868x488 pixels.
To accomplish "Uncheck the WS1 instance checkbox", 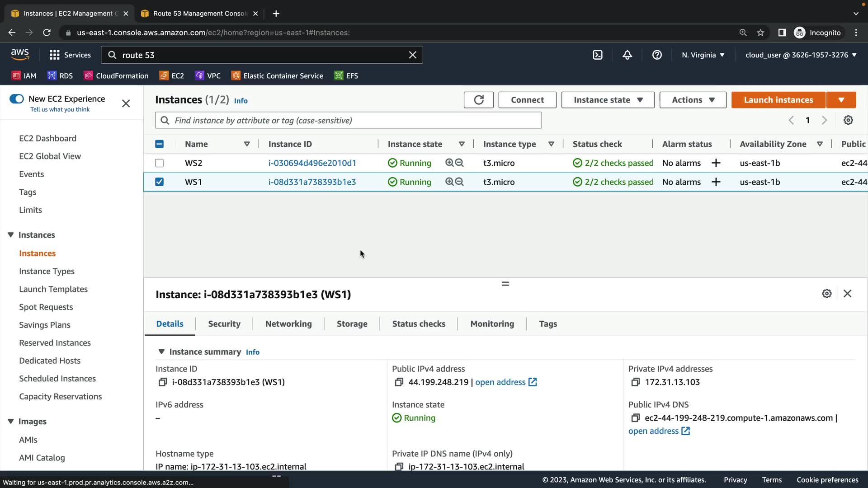I will pos(159,182).
